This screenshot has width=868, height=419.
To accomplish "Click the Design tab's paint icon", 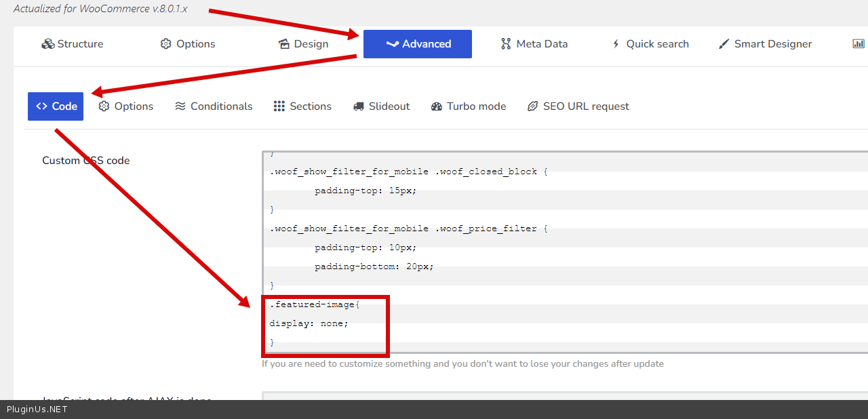I will coord(284,44).
